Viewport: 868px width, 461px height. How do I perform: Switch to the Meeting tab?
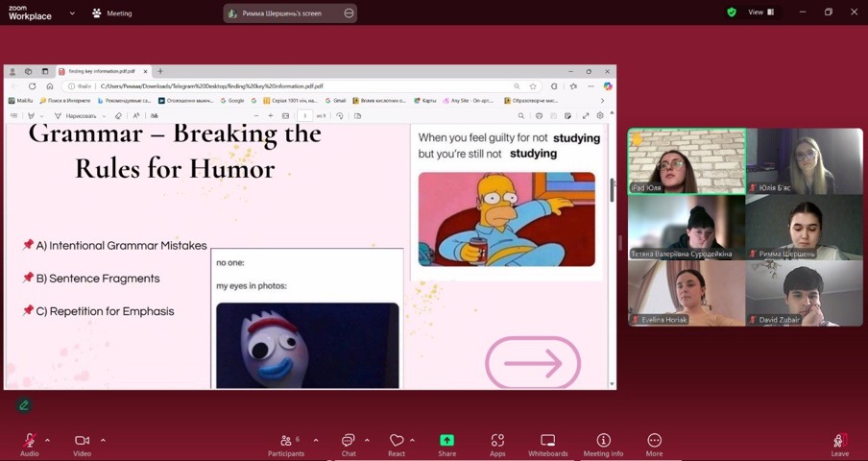[112, 13]
